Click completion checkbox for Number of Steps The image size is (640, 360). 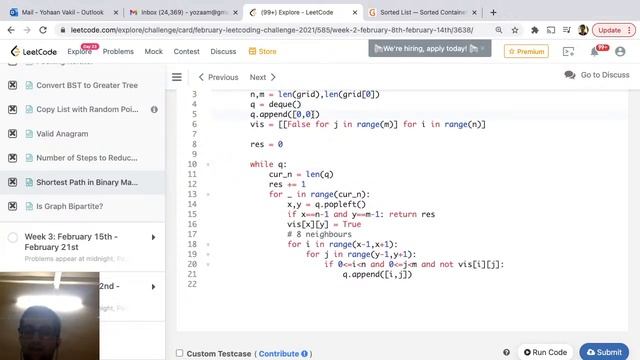pyautogui.click(x=13, y=158)
